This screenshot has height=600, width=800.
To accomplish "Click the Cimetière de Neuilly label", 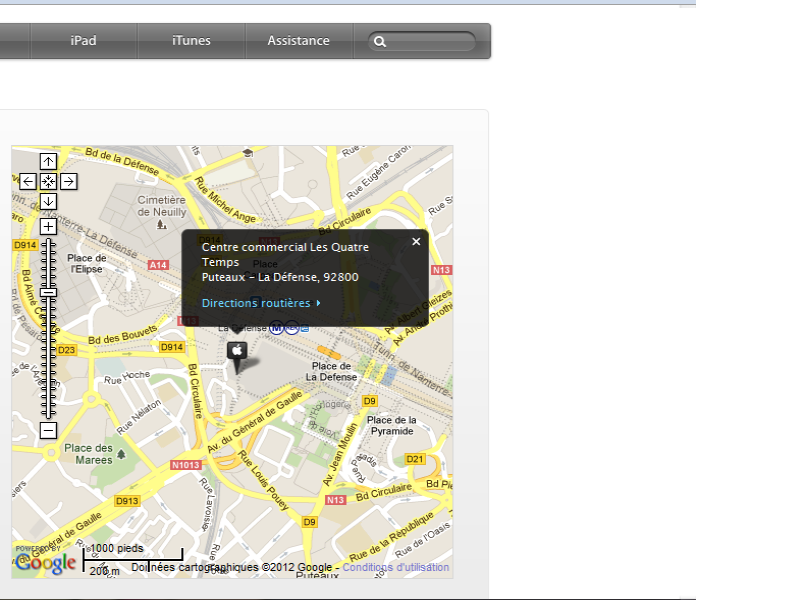I will click(x=162, y=206).
